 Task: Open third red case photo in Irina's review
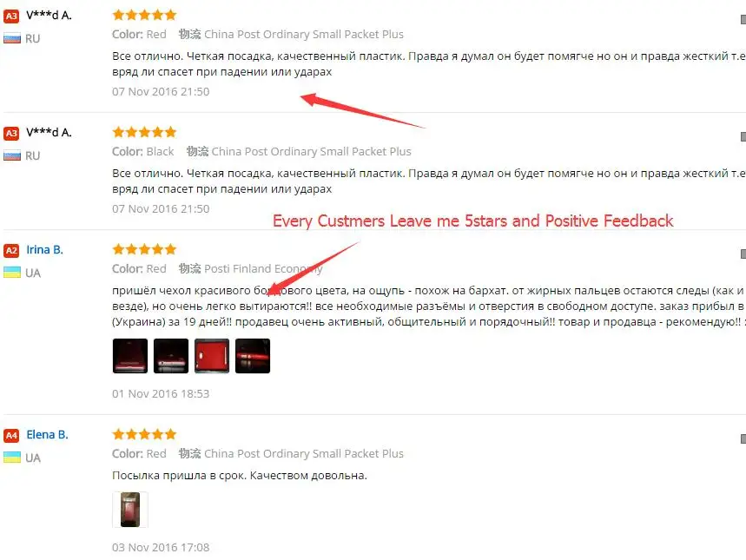[212, 356]
